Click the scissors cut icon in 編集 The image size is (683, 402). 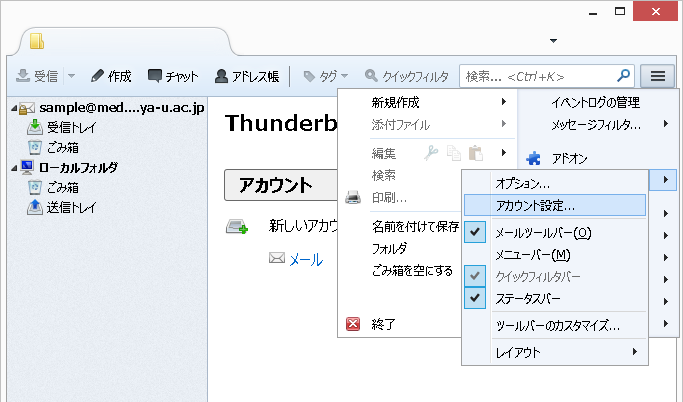[431, 153]
